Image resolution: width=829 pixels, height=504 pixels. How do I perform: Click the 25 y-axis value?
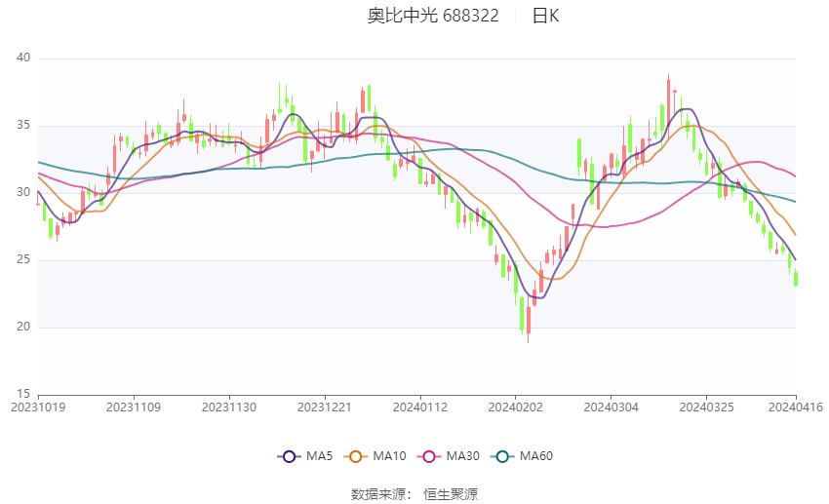pos(23,259)
